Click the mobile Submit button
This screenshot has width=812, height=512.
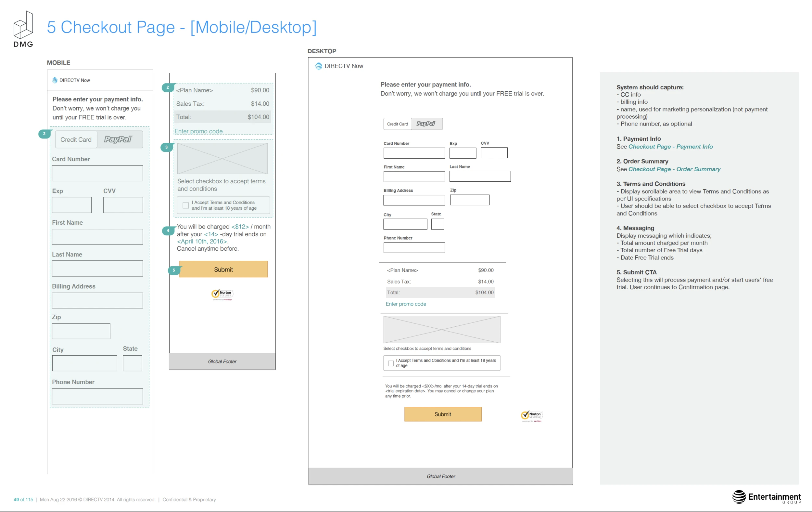click(x=223, y=269)
